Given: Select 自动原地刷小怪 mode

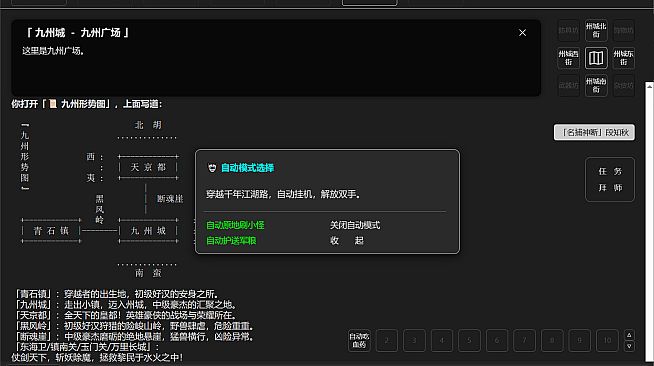Looking at the screenshot, I should [x=235, y=225].
